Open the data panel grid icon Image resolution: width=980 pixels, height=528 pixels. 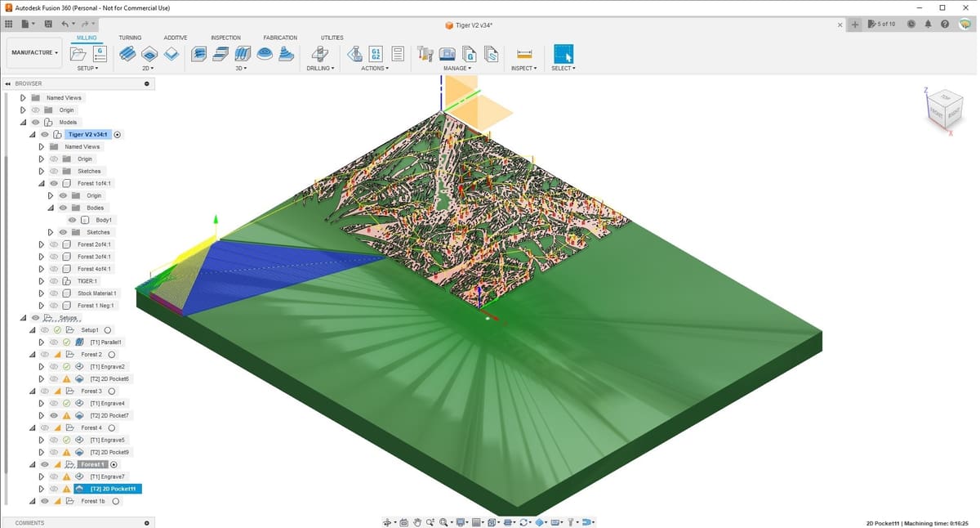click(9, 25)
